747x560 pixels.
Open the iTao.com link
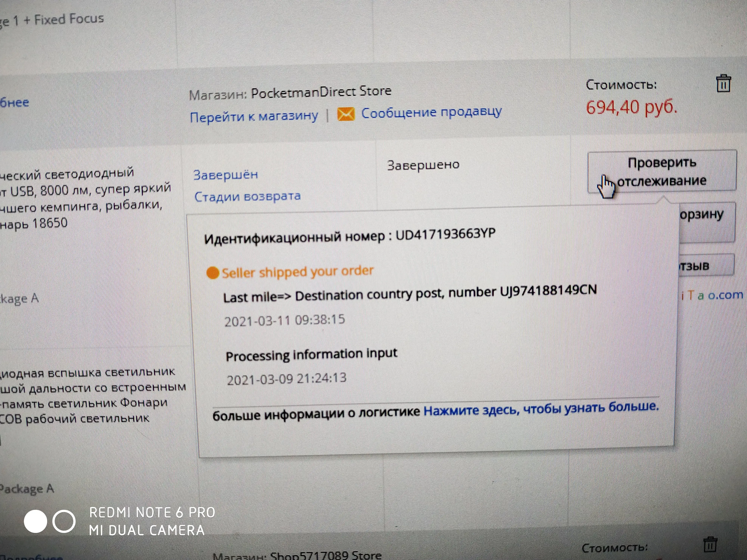[x=712, y=295]
